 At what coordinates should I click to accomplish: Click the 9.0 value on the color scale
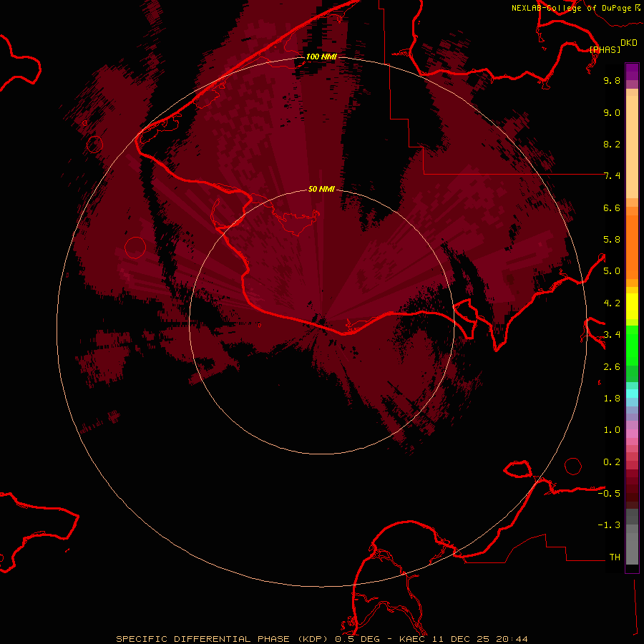[612, 112]
